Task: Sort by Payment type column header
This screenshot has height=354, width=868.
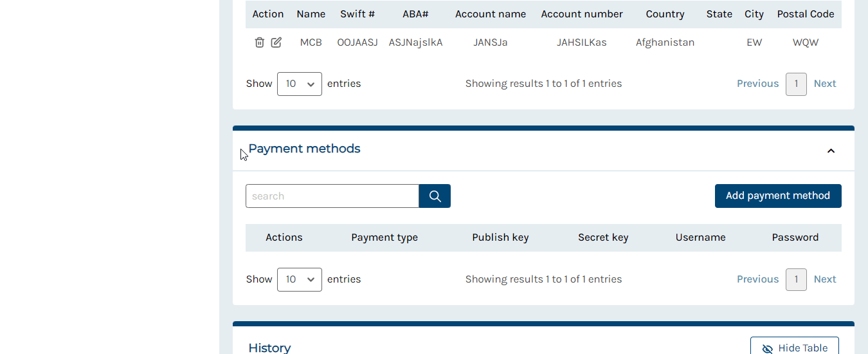Action: click(384, 238)
